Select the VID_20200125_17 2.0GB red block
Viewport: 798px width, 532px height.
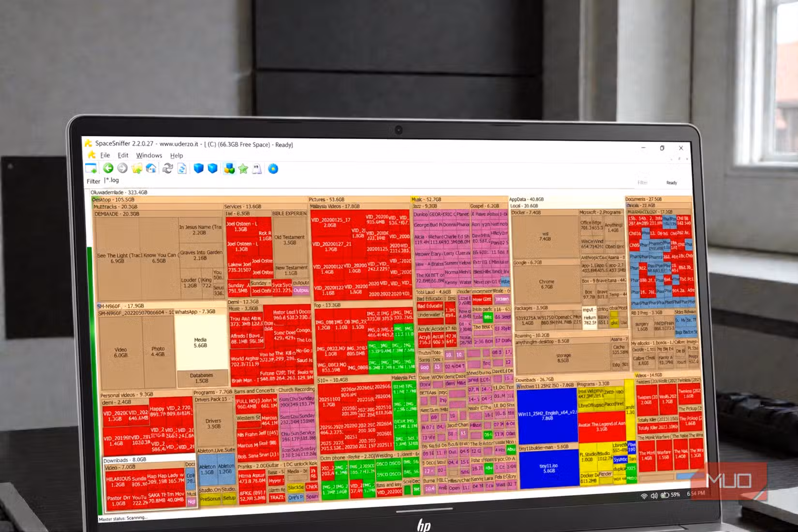point(330,222)
